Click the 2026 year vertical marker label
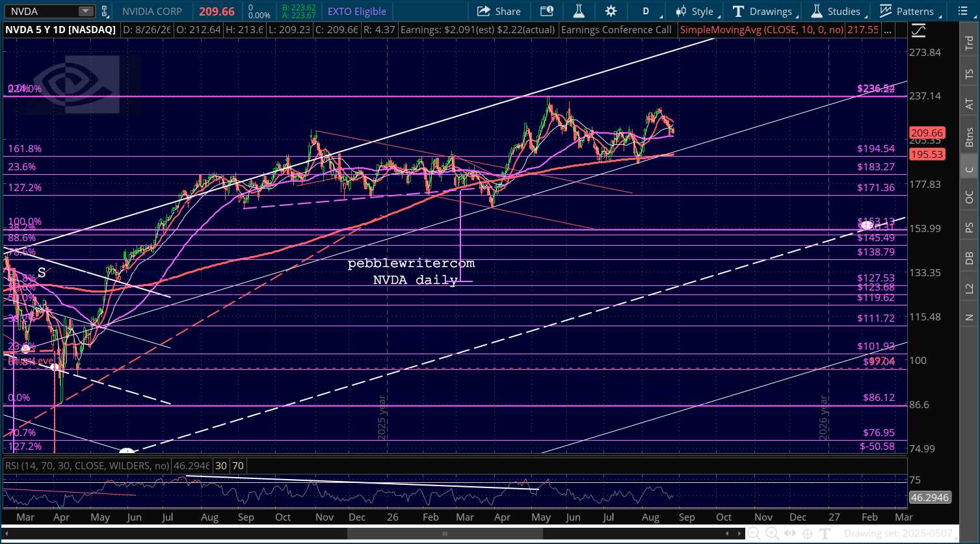The width and height of the screenshot is (980, 544). click(824, 418)
